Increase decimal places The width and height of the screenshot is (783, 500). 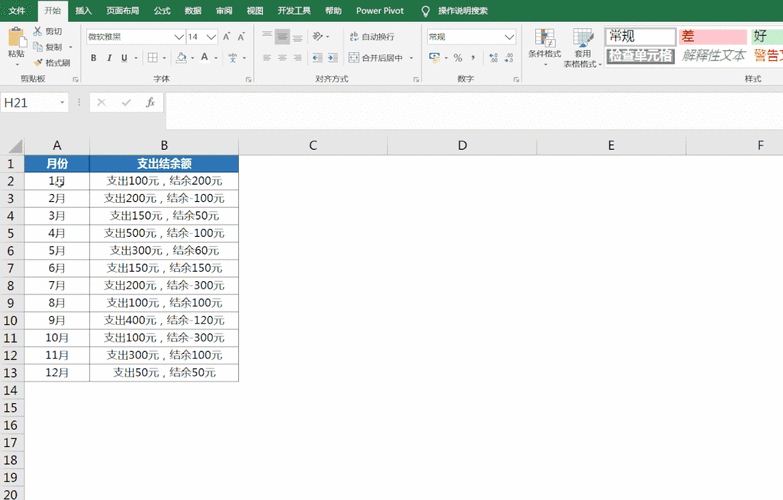(x=493, y=58)
